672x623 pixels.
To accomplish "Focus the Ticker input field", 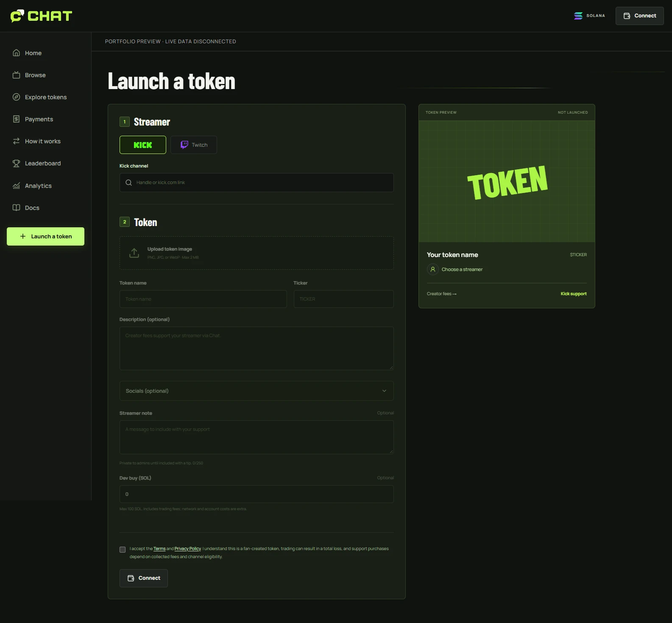I will (344, 299).
